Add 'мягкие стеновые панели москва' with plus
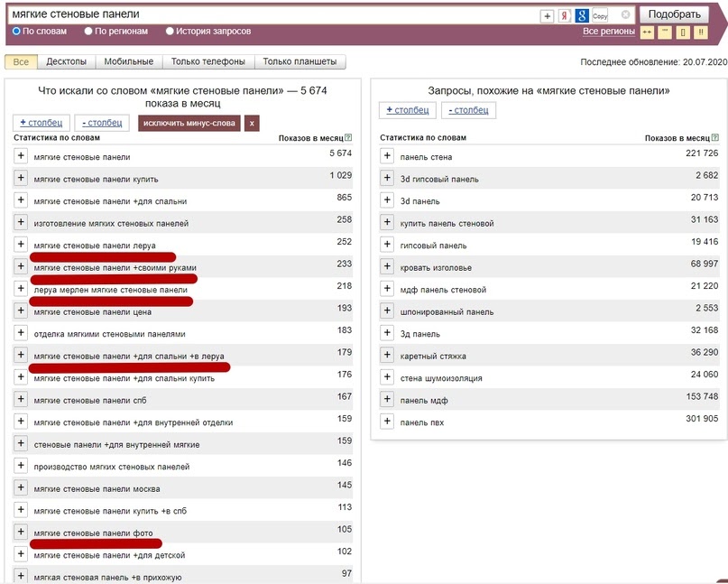This screenshot has width=728, height=584. tap(21, 487)
